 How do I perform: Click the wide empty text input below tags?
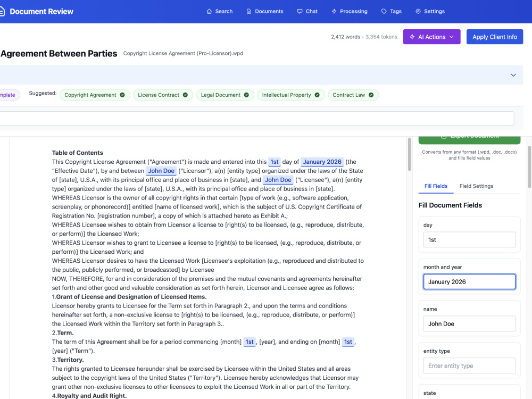pyautogui.click(x=257, y=119)
